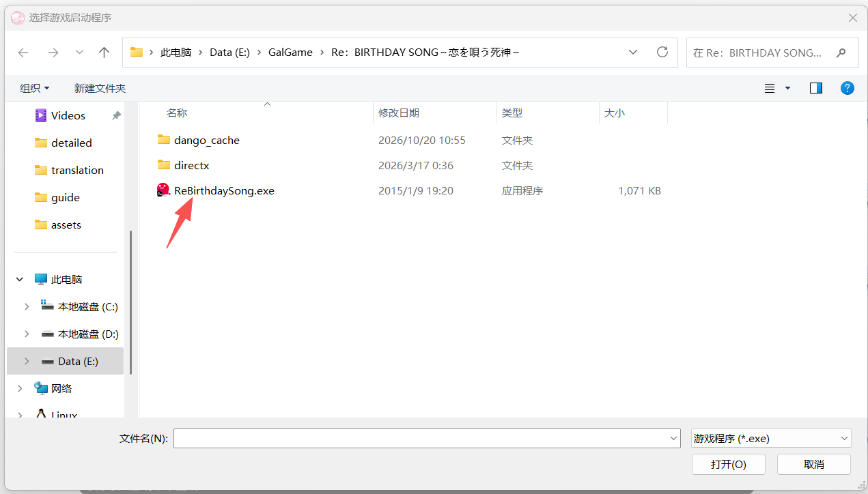868x494 pixels.
Task: Expand 本地磁盘 (D:) tree node
Action: (x=27, y=334)
